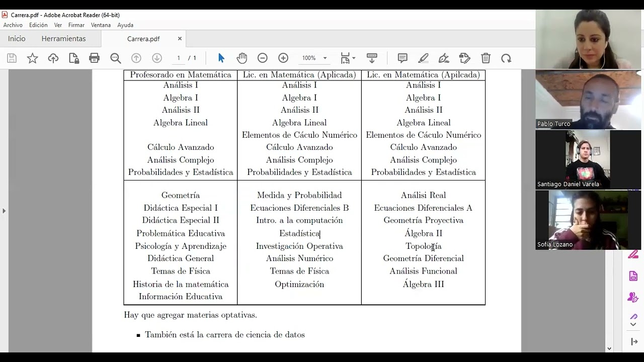Click 'Investigación Operativa' text
This screenshot has height=362, width=644.
point(299,246)
